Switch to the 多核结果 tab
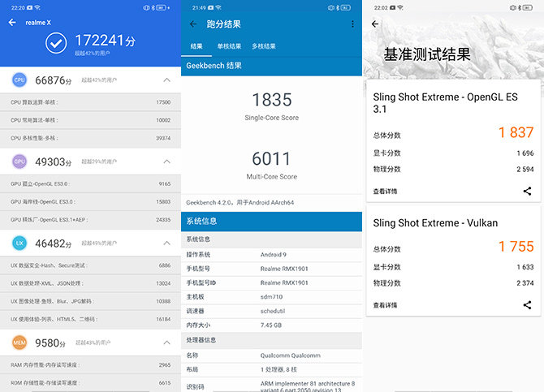 coord(264,46)
